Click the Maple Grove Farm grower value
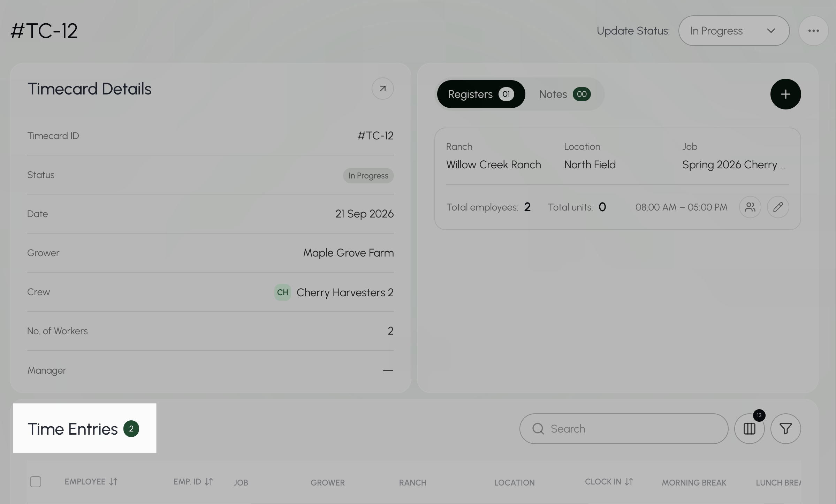 pos(348,253)
